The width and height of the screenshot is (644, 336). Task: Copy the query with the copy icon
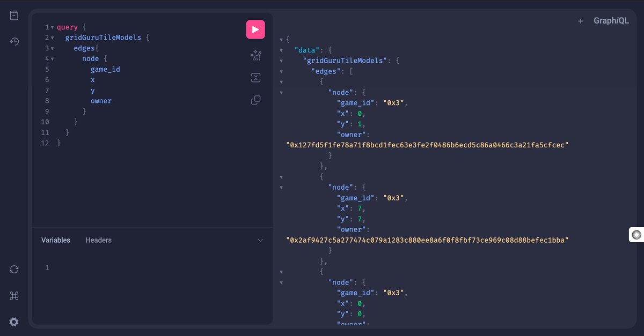tap(255, 100)
